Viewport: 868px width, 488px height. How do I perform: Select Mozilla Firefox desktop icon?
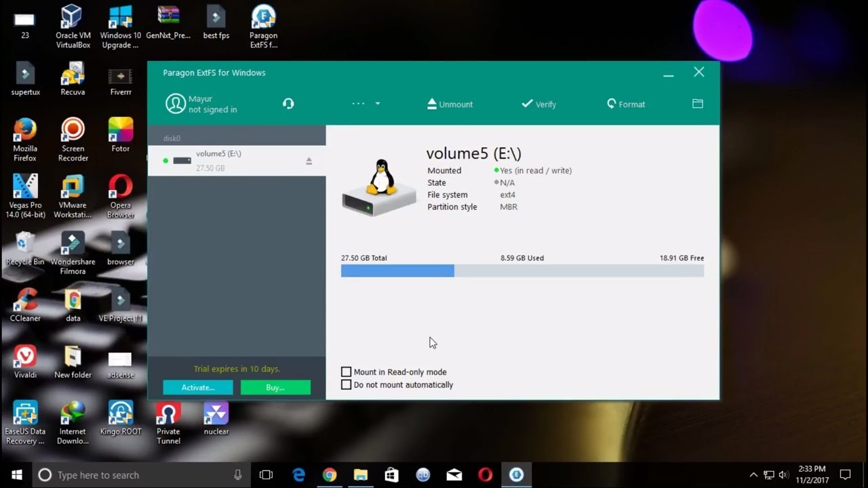(x=25, y=140)
